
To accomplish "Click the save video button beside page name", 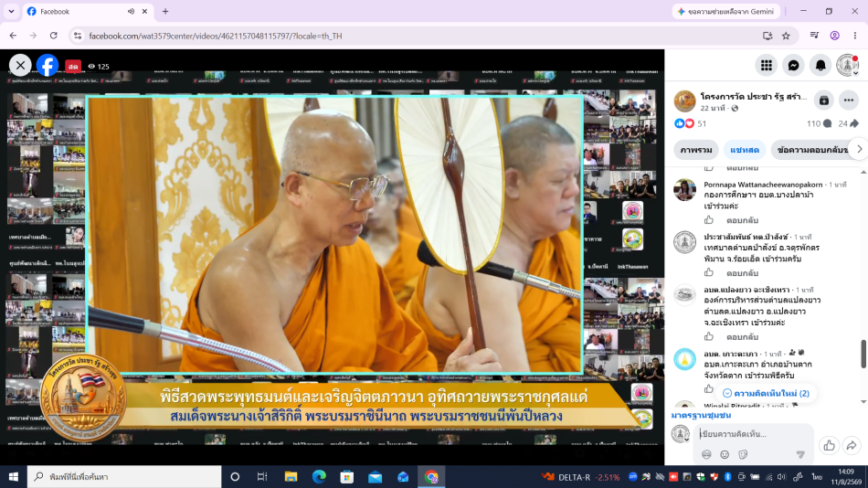I will tap(824, 101).
